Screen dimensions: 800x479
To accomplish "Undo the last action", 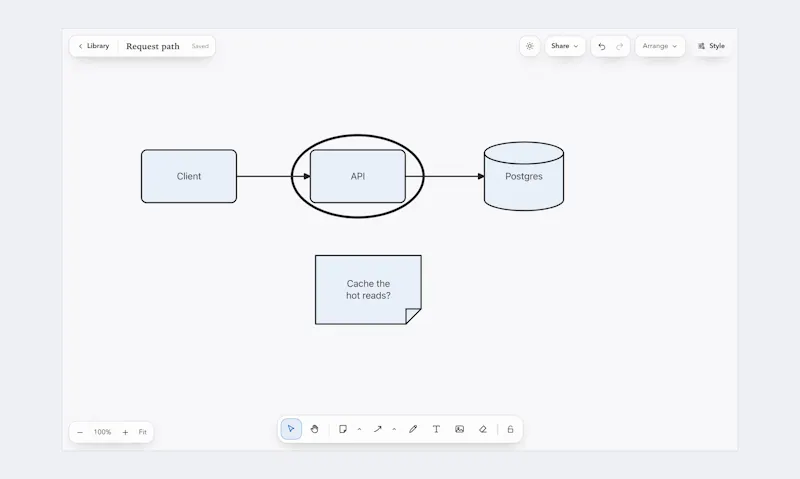I will pyautogui.click(x=602, y=46).
